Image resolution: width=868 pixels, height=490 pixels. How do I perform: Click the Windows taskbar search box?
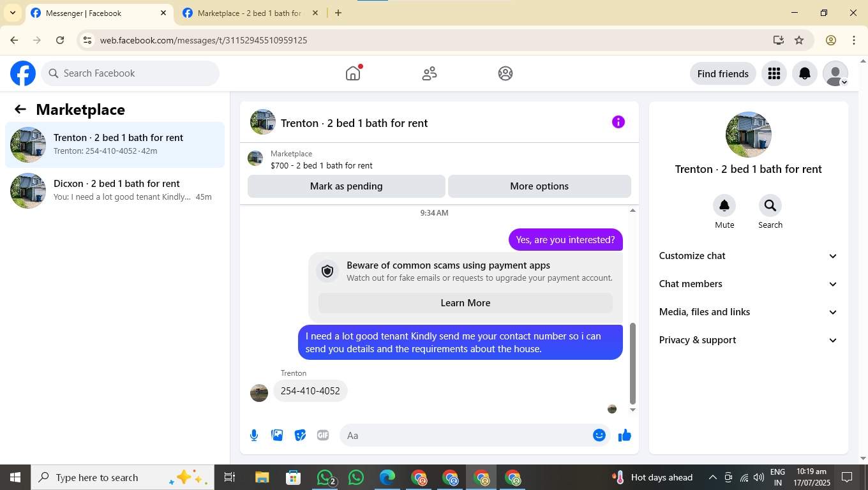123,477
